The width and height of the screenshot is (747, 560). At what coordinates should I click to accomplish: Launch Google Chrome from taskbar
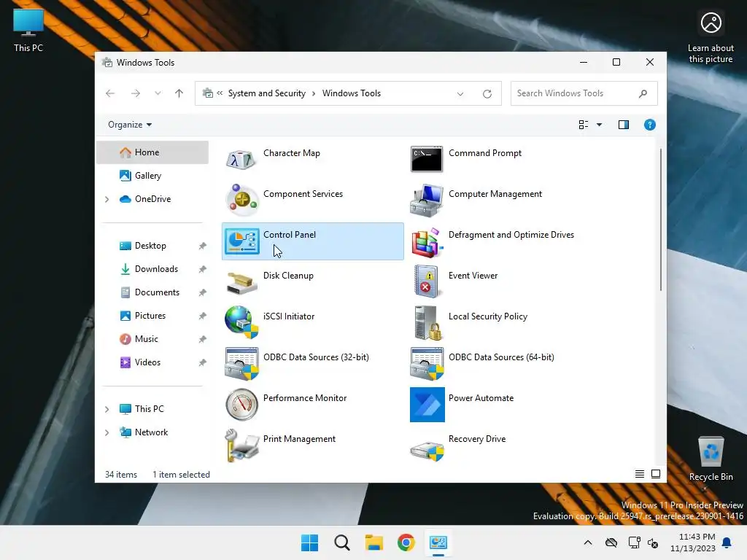(406, 542)
